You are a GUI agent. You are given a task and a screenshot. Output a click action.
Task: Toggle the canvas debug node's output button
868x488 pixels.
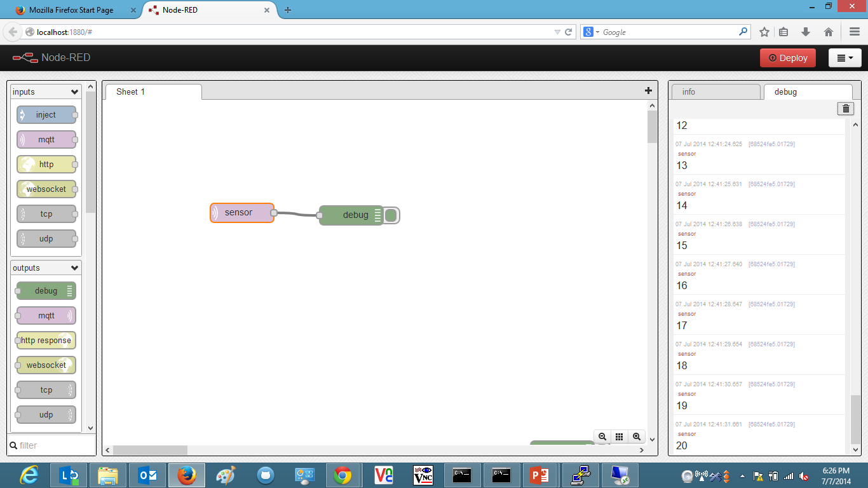click(391, 215)
